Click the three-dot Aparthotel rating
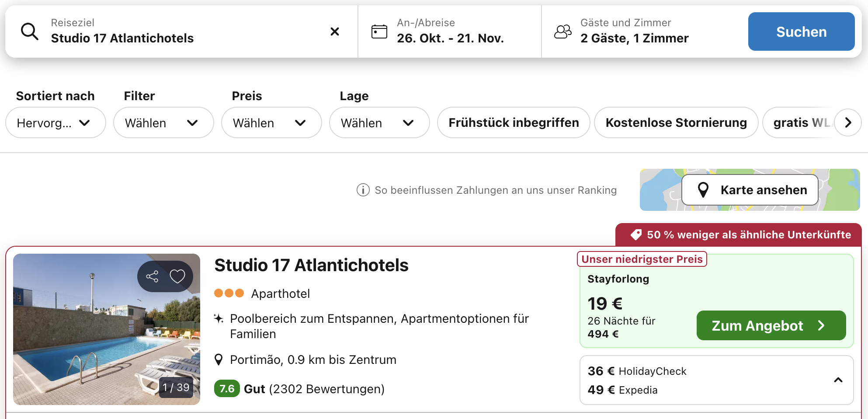This screenshot has width=868, height=419. (x=229, y=293)
